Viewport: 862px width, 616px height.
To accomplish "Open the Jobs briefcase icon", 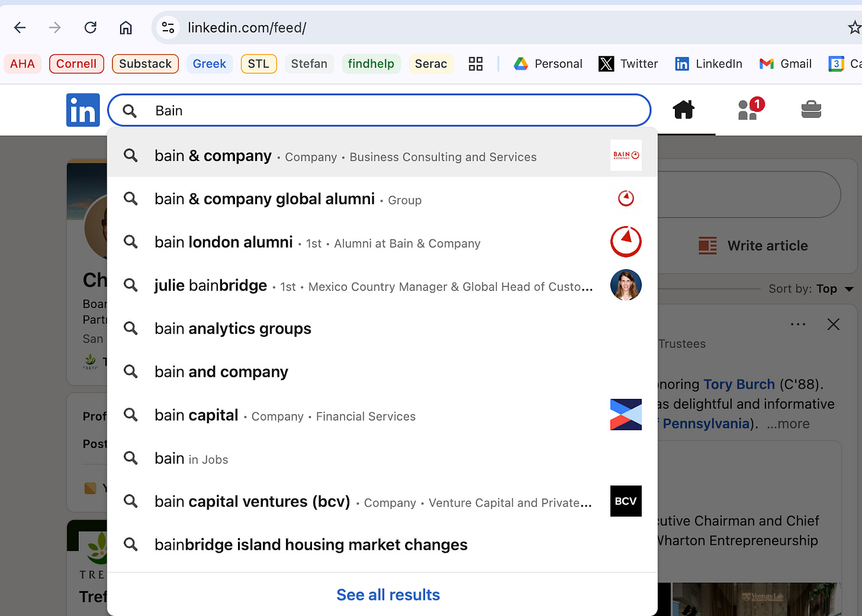I will click(x=811, y=109).
